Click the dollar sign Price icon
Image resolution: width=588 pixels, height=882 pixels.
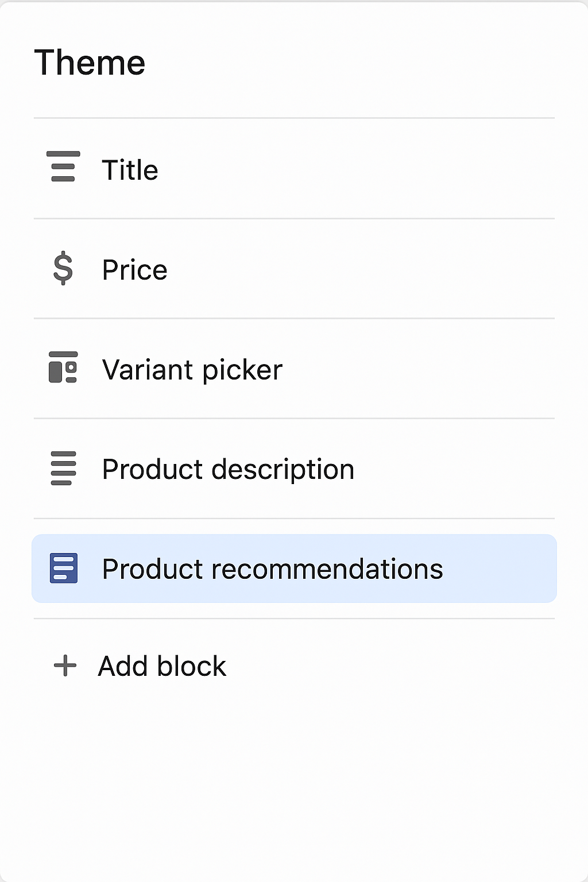pyautogui.click(x=63, y=268)
